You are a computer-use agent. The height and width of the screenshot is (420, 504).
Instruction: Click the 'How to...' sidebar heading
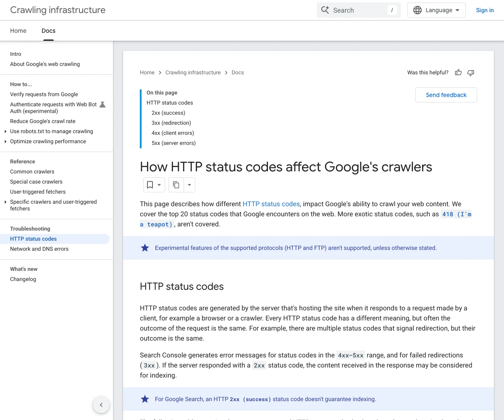pos(21,84)
